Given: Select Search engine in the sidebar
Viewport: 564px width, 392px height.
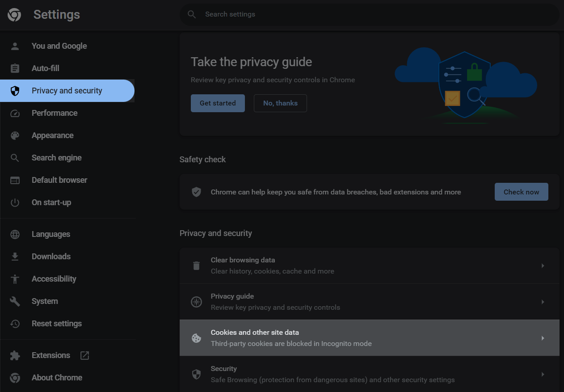Looking at the screenshot, I should coord(56,158).
